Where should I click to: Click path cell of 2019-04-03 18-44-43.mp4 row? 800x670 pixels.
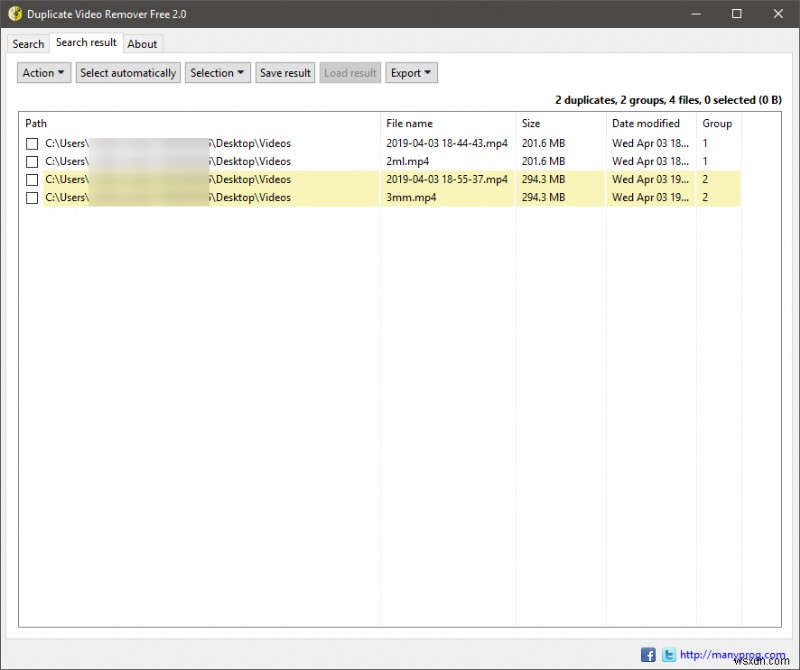pos(168,143)
